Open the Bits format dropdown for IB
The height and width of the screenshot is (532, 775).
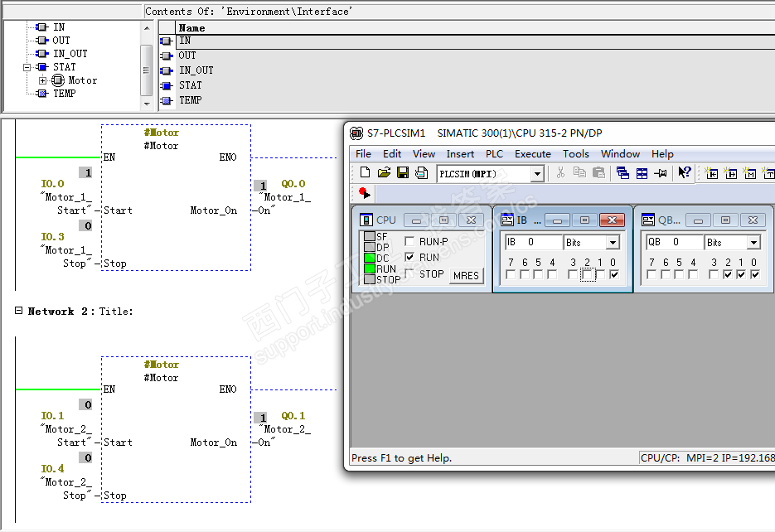[x=613, y=243]
